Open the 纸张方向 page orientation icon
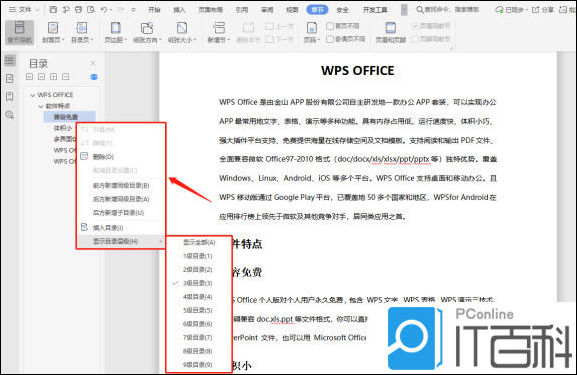The image size is (577, 375). pos(147,28)
